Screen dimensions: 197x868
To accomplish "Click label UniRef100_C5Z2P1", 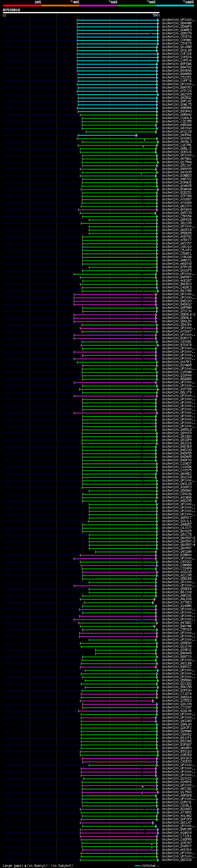I will 177,77.
